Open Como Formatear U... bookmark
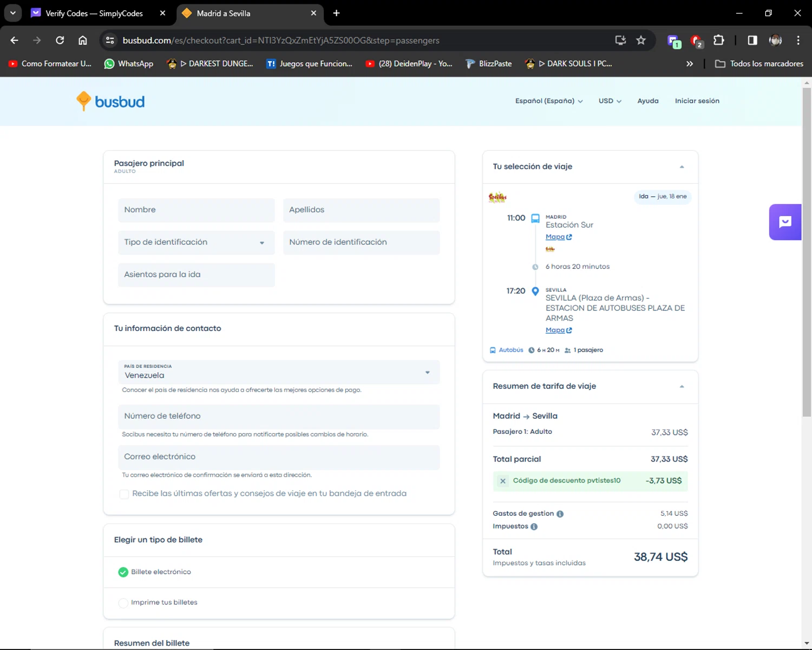The width and height of the screenshot is (812, 650). coord(50,63)
